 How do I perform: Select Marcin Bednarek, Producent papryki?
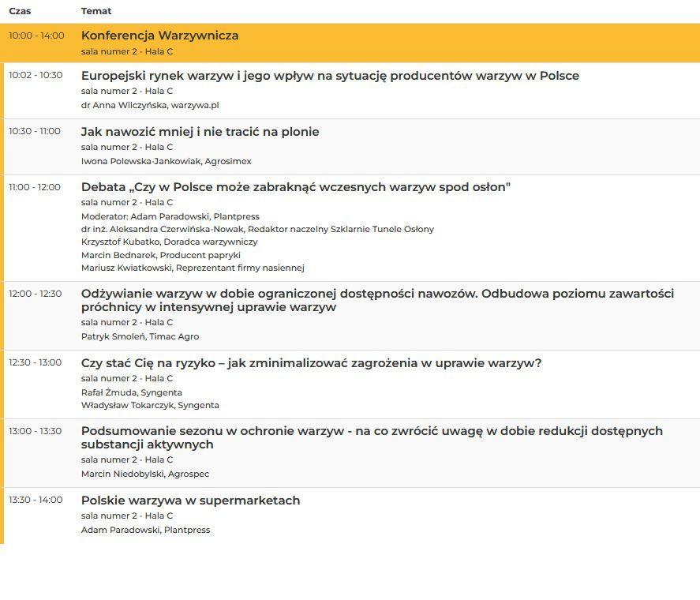[x=160, y=255]
